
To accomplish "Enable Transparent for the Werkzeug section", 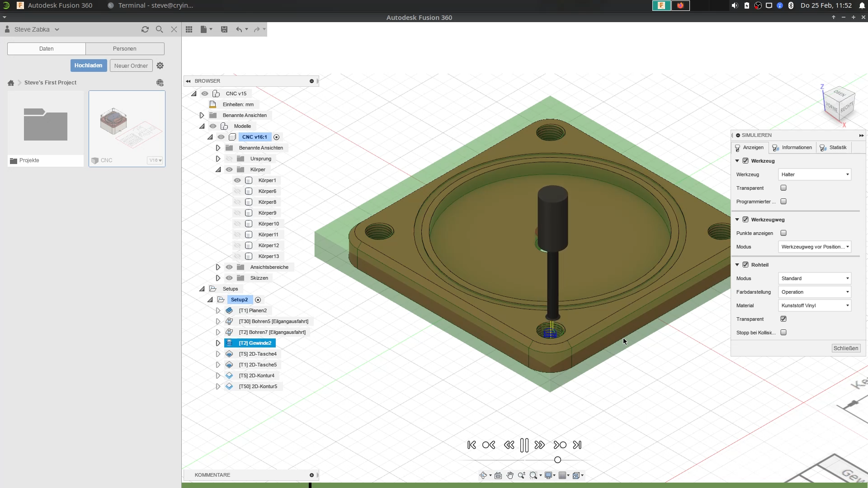I will pyautogui.click(x=783, y=188).
